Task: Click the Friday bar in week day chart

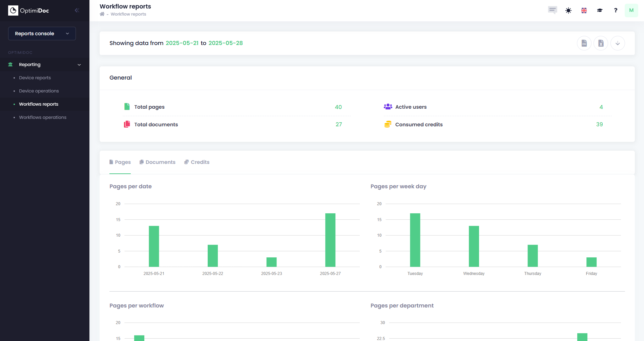Action: [x=591, y=262]
